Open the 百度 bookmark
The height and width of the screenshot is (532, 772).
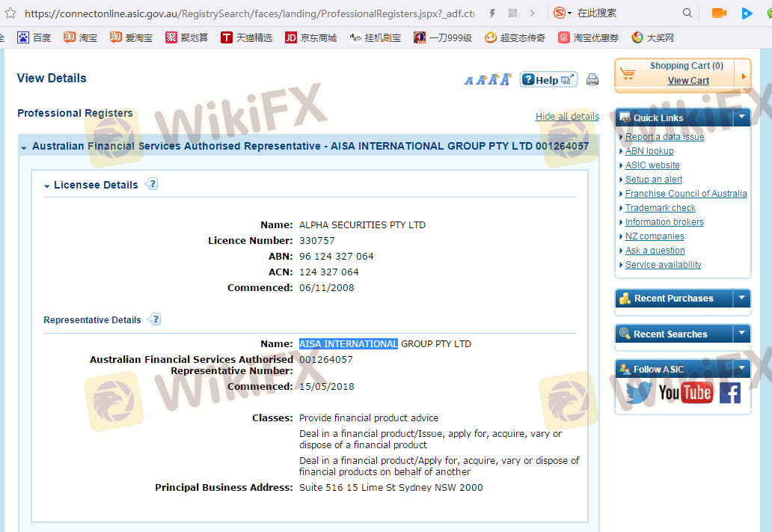tap(34, 37)
